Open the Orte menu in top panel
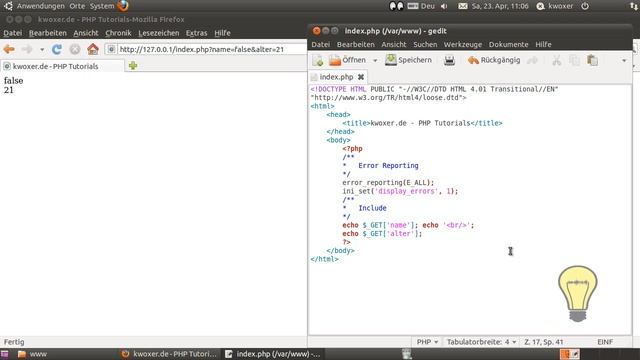The height and width of the screenshot is (360, 640). [x=77, y=6]
